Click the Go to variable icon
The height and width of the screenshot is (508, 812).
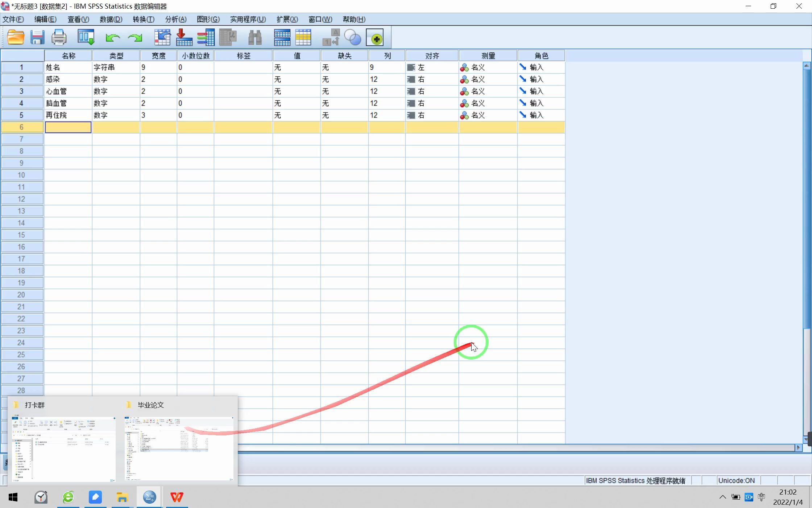click(x=184, y=37)
